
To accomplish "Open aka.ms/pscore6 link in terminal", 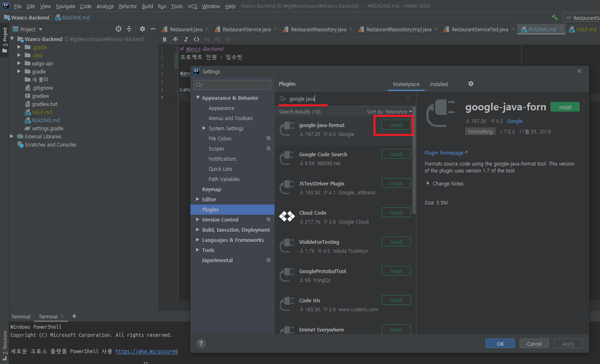I will coord(147,351).
